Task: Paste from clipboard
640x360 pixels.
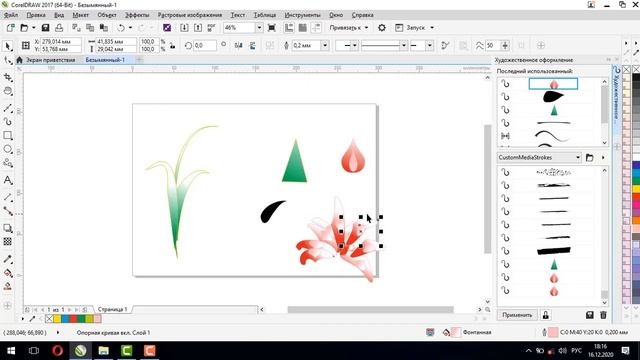Action: 104,28
